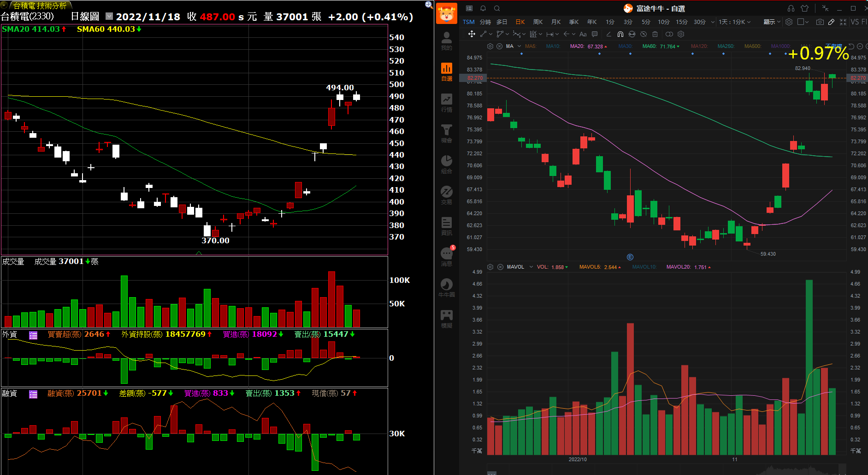Click the drawing settings gear icon
The height and width of the screenshot is (475, 868).
(681, 34)
